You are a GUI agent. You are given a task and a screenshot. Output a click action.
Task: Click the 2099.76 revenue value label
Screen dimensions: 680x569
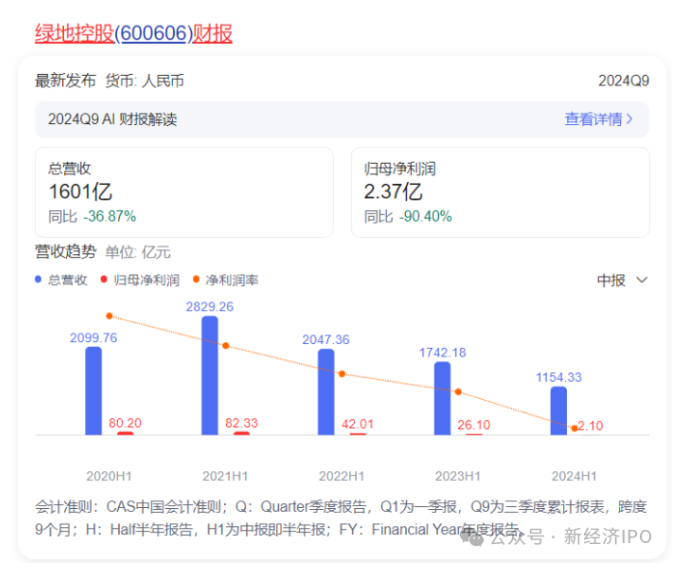pyautogui.click(x=93, y=337)
